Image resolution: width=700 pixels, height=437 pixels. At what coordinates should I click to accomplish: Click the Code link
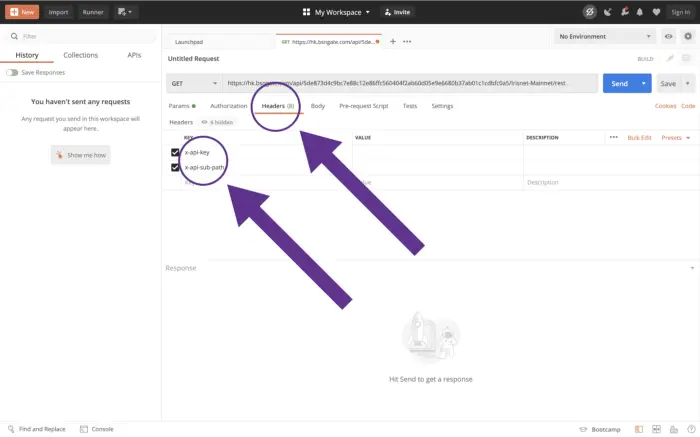(x=688, y=106)
